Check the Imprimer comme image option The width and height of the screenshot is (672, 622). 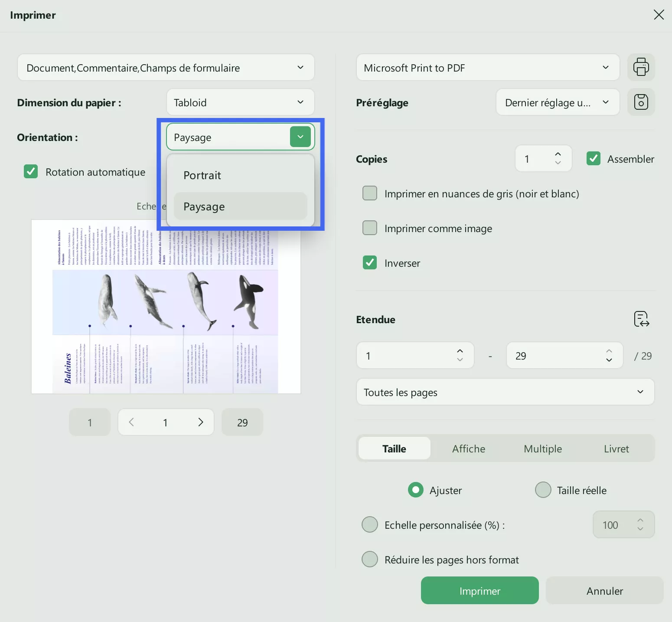[369, 228]
